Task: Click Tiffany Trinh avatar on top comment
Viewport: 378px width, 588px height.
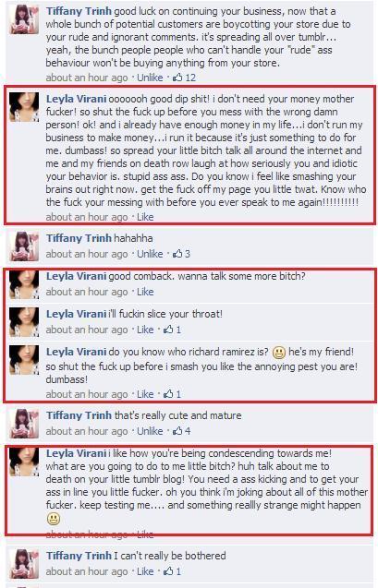Action: (24, 19)
